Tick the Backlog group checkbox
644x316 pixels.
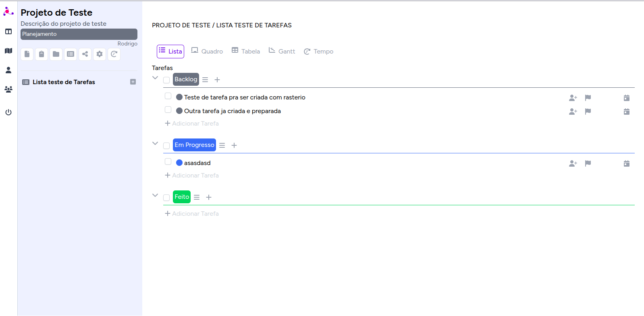click(166, 80)
